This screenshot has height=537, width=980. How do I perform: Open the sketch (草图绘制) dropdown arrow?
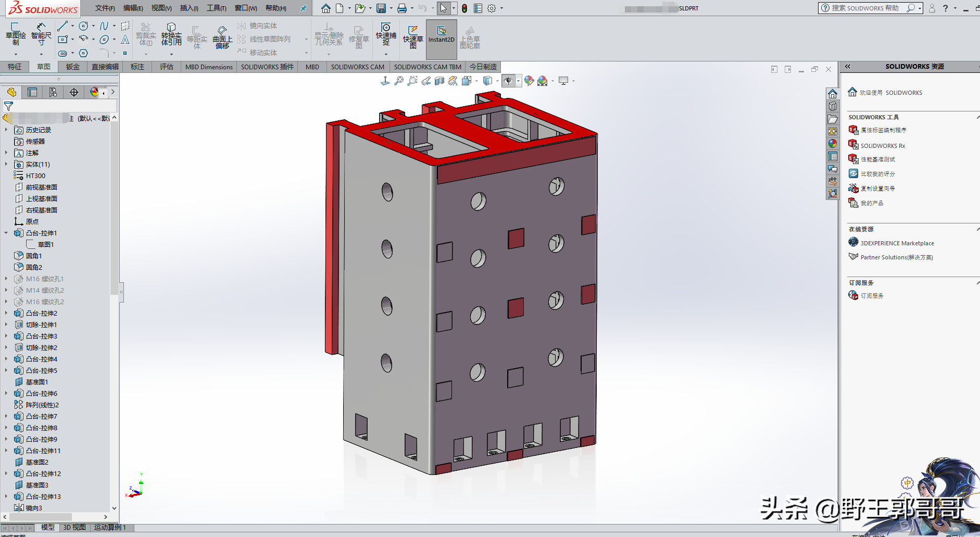coord(16,54)
